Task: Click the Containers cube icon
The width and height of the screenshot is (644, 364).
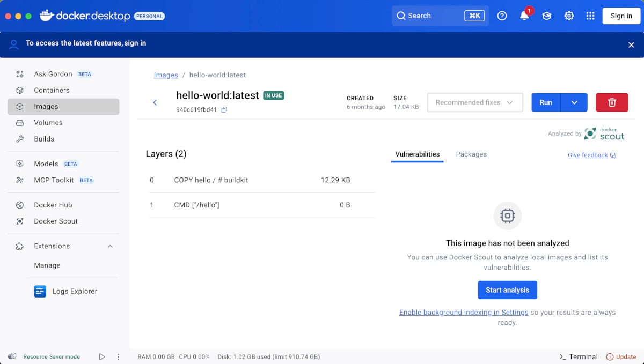Action: 20,90
